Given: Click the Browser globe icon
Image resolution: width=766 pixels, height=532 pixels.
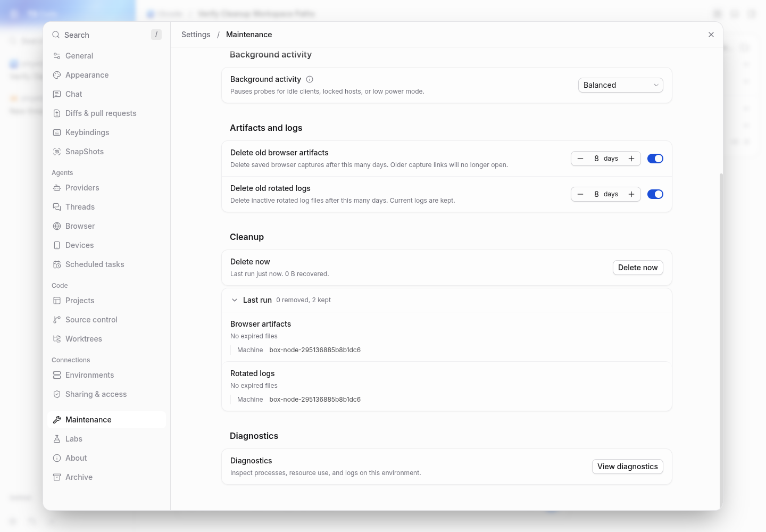Looking at the screenshot, I should point(57,226).
